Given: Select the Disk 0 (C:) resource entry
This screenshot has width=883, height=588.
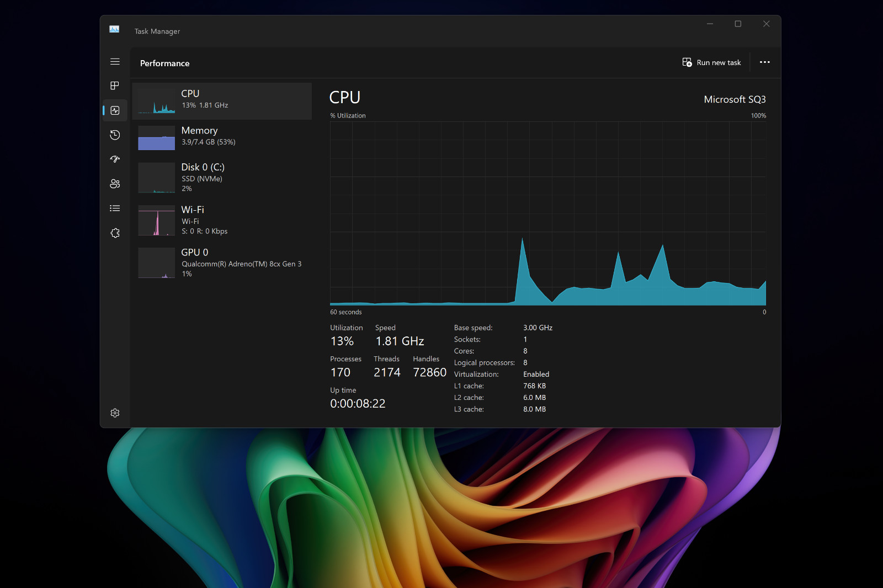Looking at the screenshot, I should (222, 178).
